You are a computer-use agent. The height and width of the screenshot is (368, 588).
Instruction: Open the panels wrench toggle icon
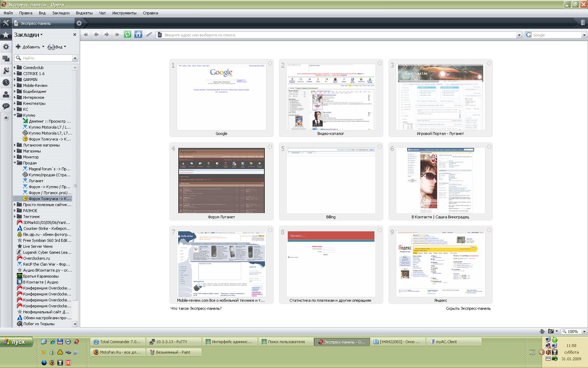tap(6, 23)
